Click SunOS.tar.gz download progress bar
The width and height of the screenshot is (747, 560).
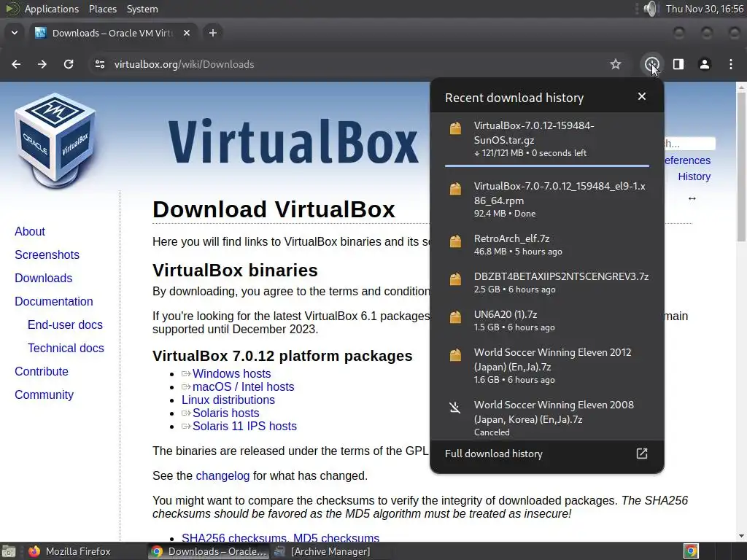coord(547,166)
